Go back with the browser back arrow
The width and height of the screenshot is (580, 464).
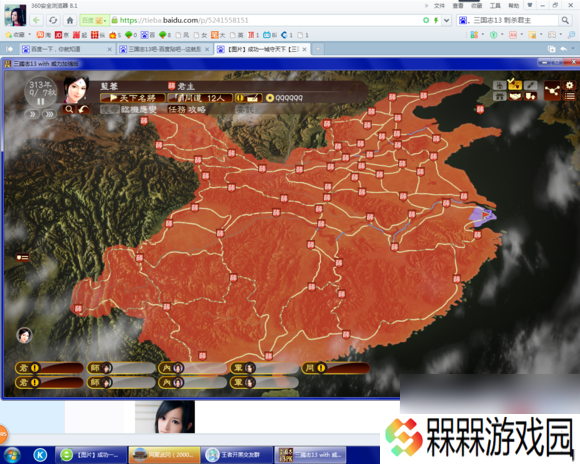pyautogui.click(x=37, y=20)
